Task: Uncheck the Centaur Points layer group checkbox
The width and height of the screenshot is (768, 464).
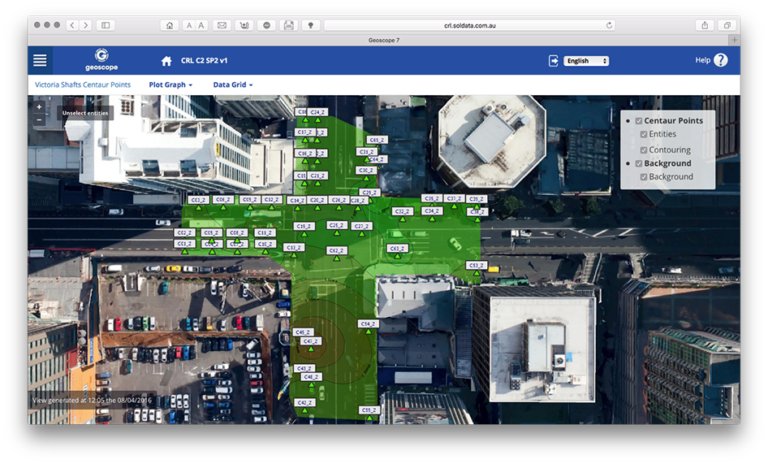Action: (x=639, y=121)
